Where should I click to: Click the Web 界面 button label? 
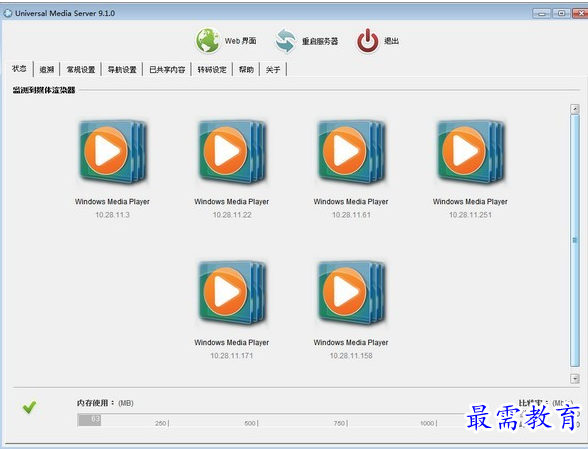tap(240, 41)
